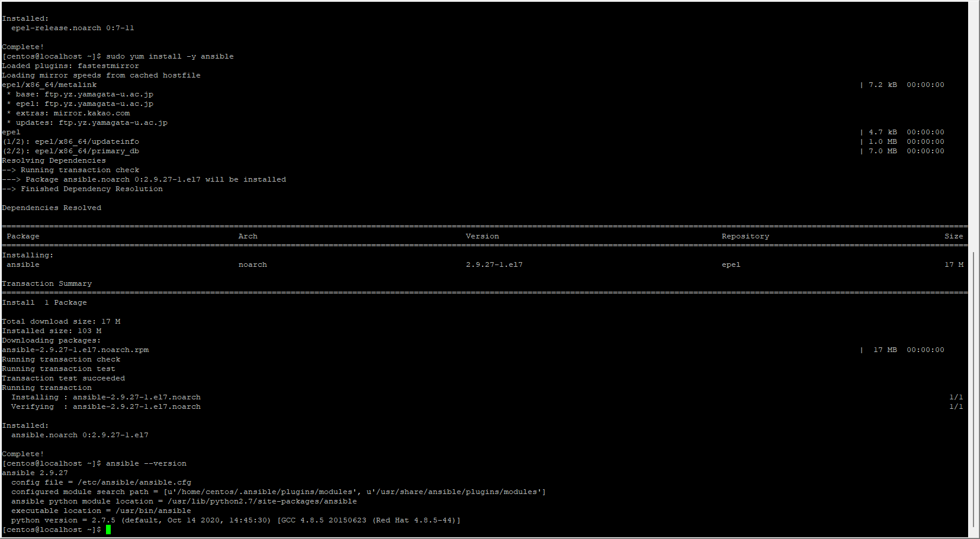Click 'configured module search path' line
This screenshot has width=980, height=539.
[279, 492]
